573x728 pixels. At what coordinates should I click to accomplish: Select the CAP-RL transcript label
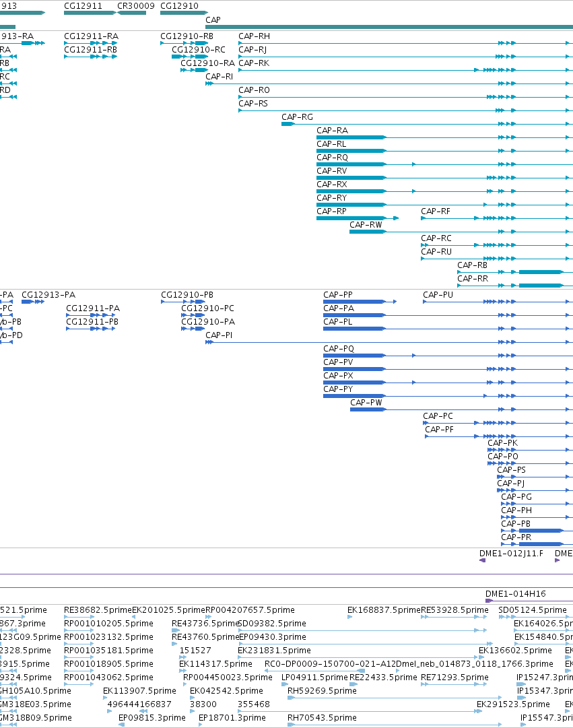[x=331, y=144]
